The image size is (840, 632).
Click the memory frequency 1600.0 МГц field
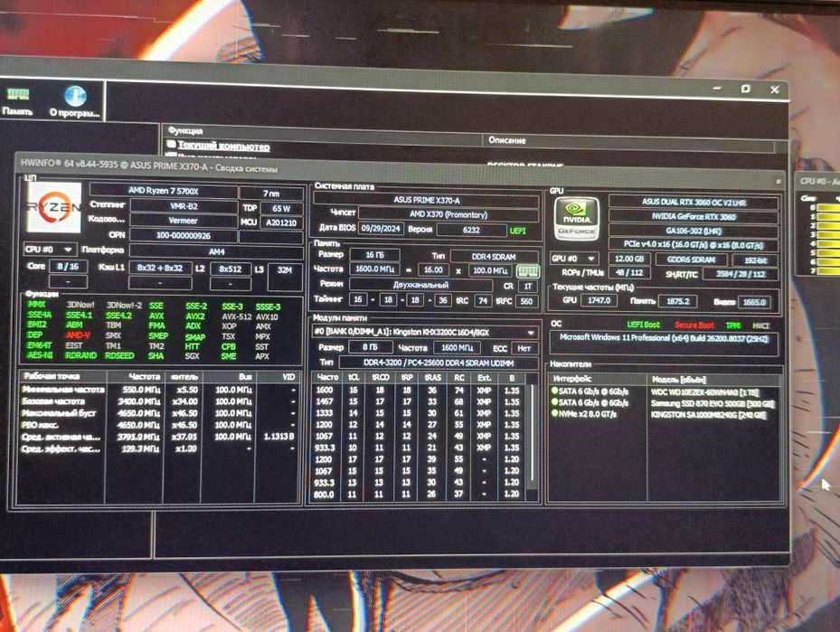374,269
